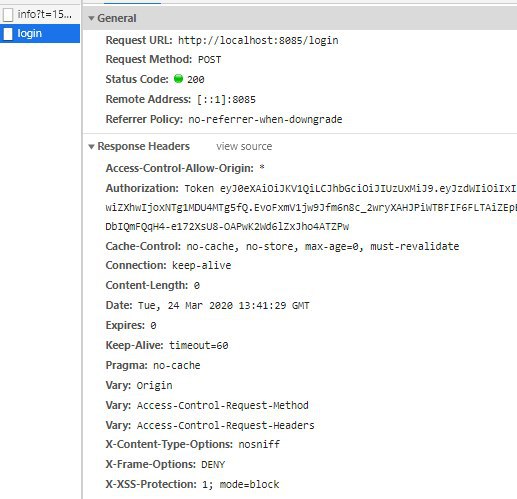
Task: Click the X-XSS-Protection mode=block value
Action: [x=241, y=484]
